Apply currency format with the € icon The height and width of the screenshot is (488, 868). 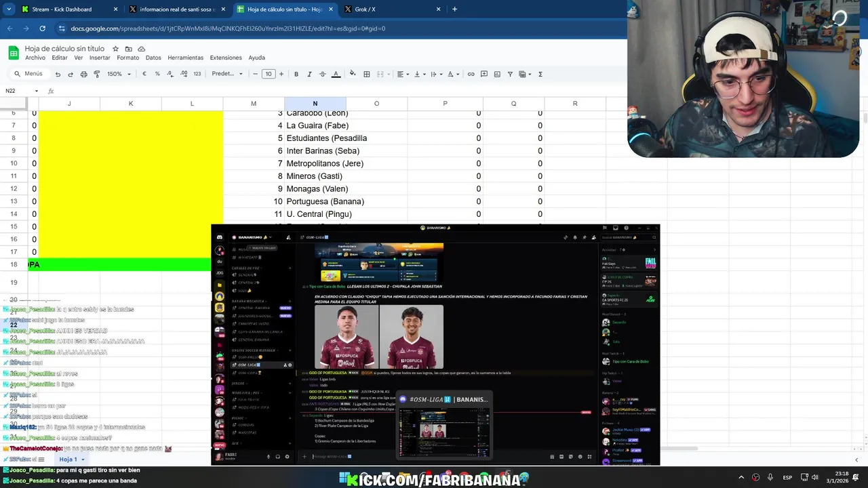(x=144, y=74)
